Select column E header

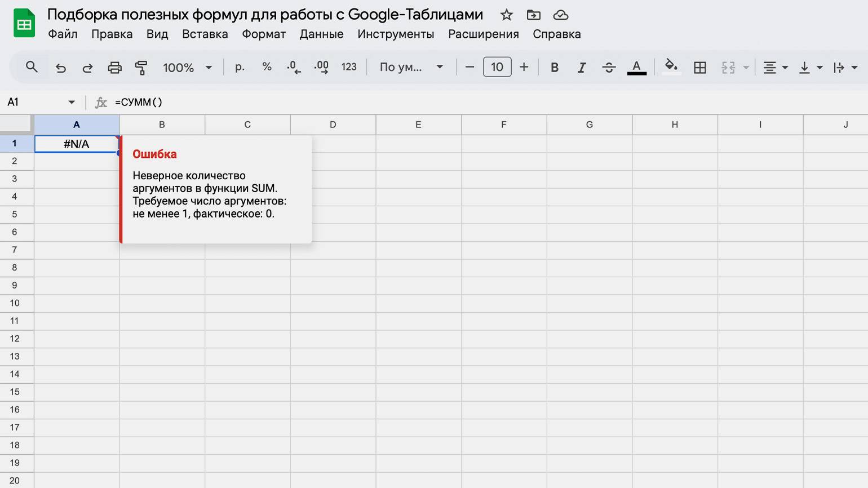click(418, 125)
